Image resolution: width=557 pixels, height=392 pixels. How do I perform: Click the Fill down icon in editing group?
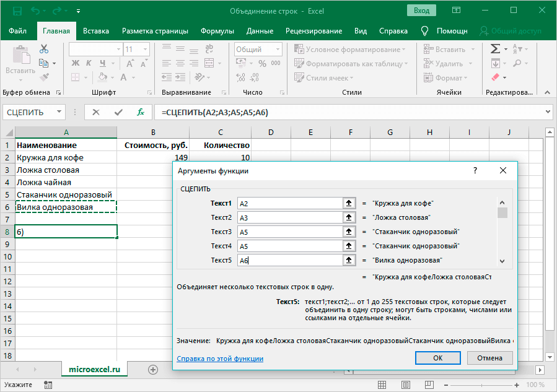tap(495, 64)
